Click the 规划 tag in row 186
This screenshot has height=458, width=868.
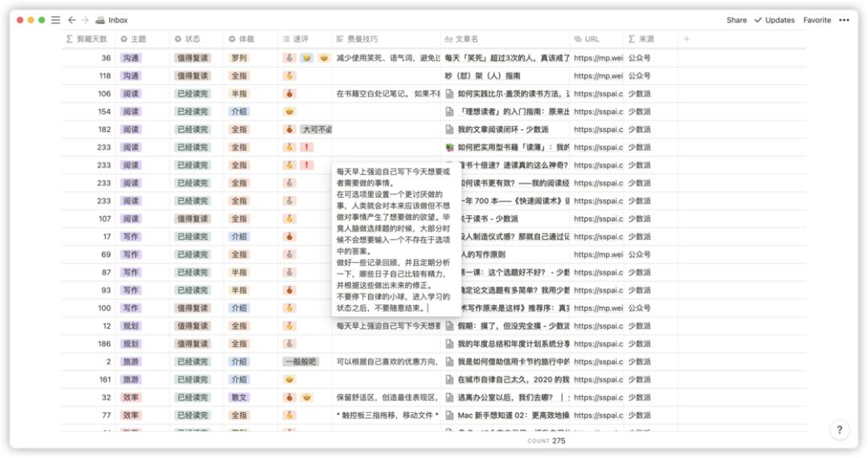[131, 344]
